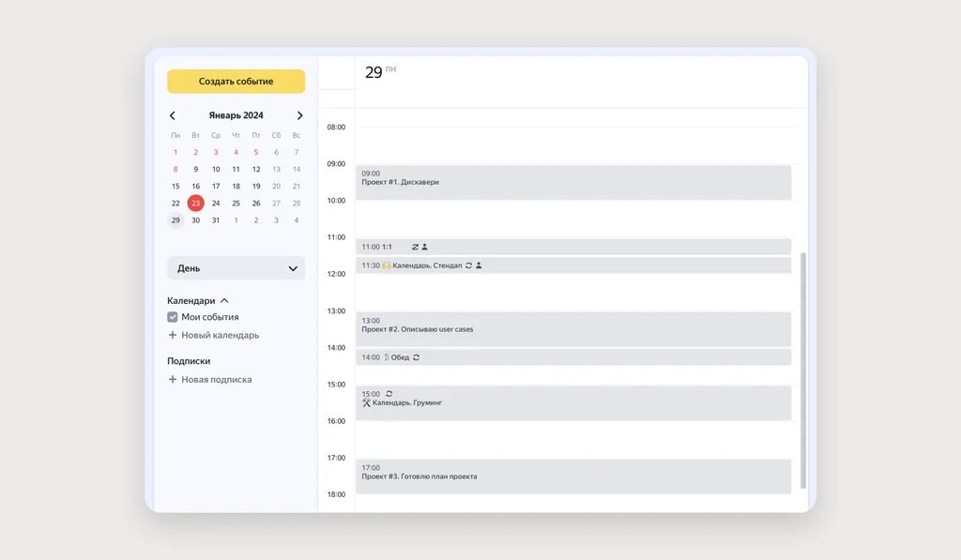The height and width of the screenshot is (560, 961).
Task: Open the Проект #2. Описываю user cases event
Action: pyautogui.click(x=573, y=329)
